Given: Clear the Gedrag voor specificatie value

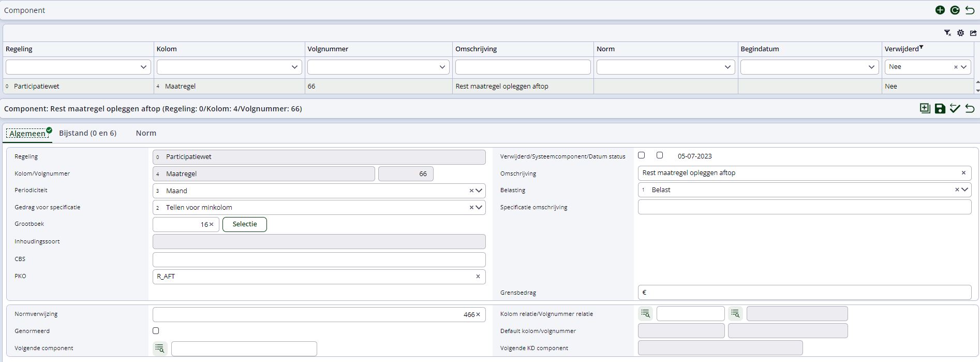Looking at the screenshot, I should [x=471, y=207].
